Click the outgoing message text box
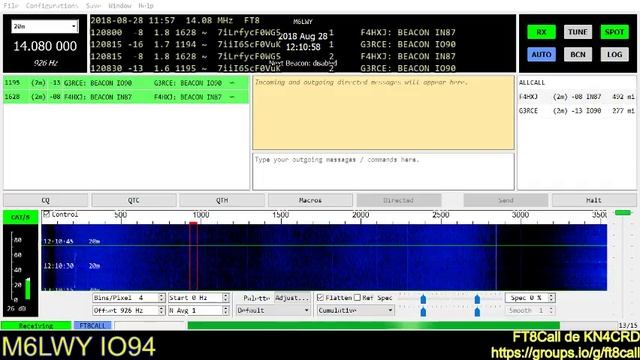 click(383, 171)
